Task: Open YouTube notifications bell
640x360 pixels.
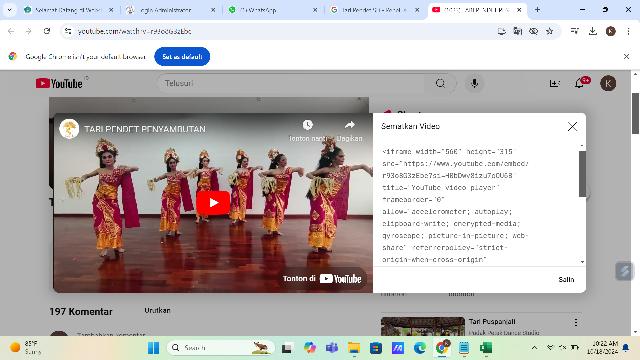Action: [579, 83]
